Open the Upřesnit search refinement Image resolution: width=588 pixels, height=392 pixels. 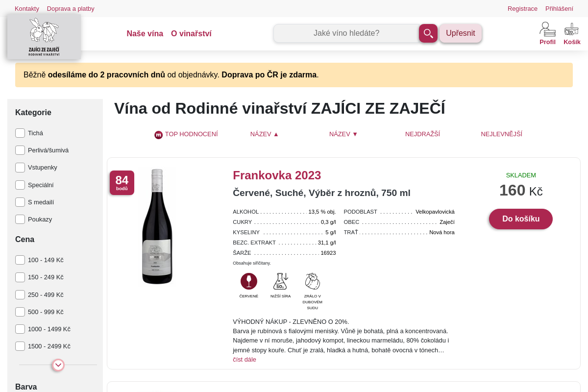(x=461, y=33)
